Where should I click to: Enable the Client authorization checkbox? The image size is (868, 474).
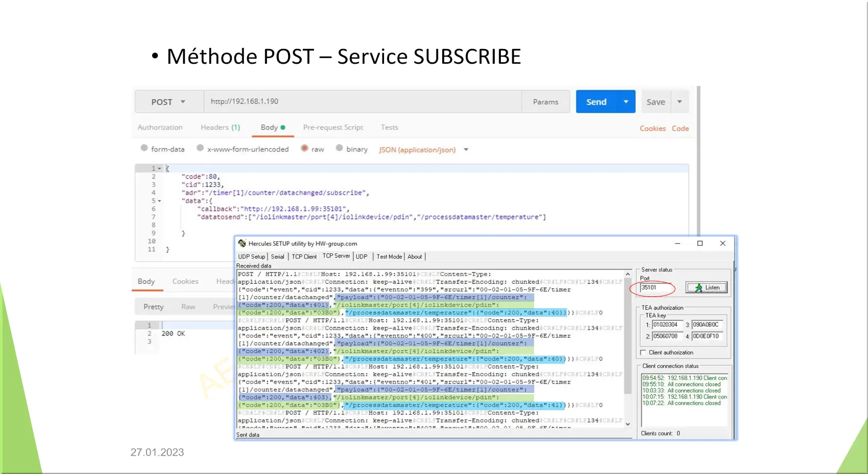pyautogui.click(x=643, y=353)
